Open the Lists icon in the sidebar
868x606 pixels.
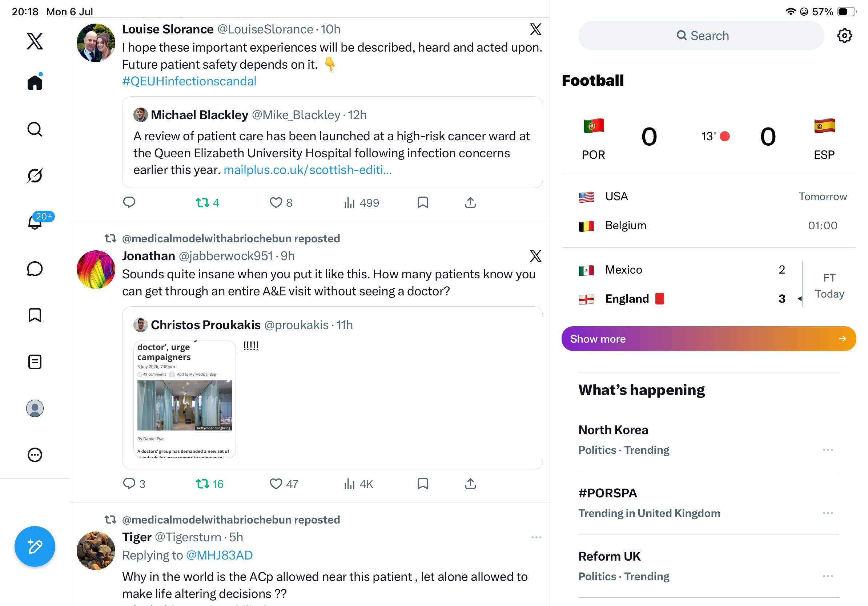tap(35, 362)
